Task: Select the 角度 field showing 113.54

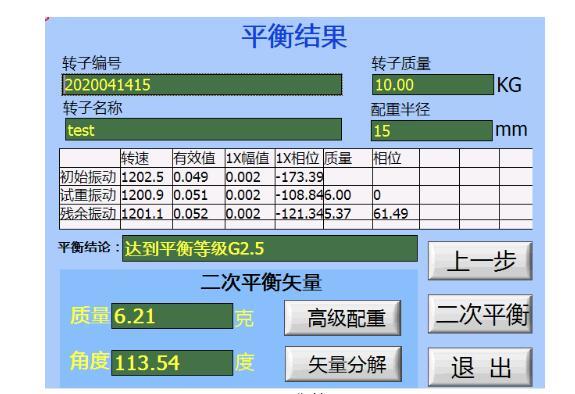Action: tap(172, 363)
